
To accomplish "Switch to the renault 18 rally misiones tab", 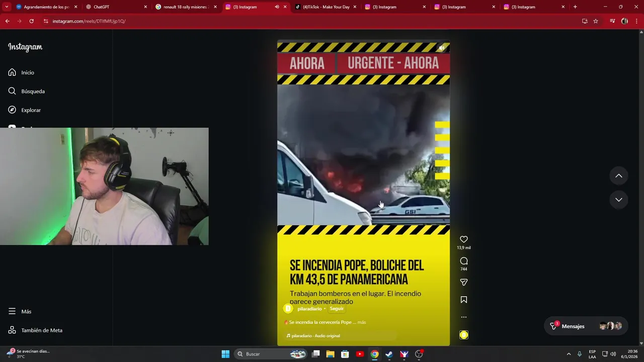I will pyautogui.click(x=186, y=7).
